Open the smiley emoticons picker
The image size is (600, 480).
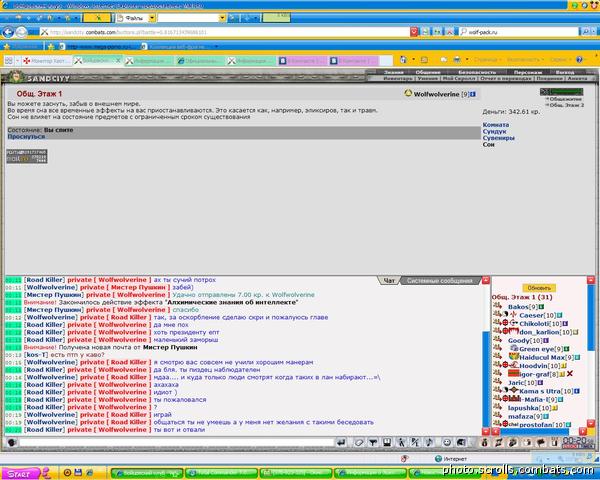tap(447, 442)
